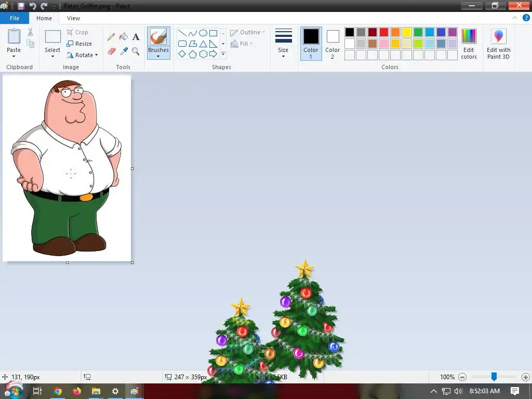Click the Resize button
Viewport: 532px width, 399px height.
pos(79,44)
